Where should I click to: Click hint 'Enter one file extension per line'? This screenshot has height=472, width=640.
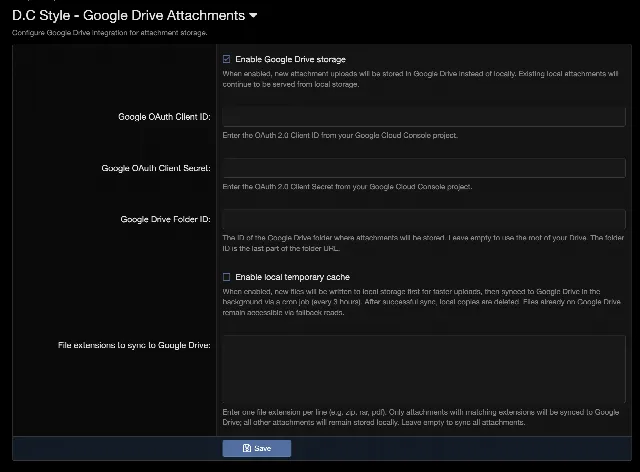coord(420,417)
